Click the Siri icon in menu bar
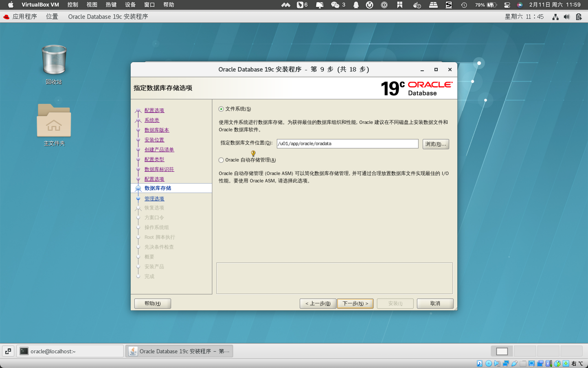Screen dimensions: 588x368 point(520,5)
